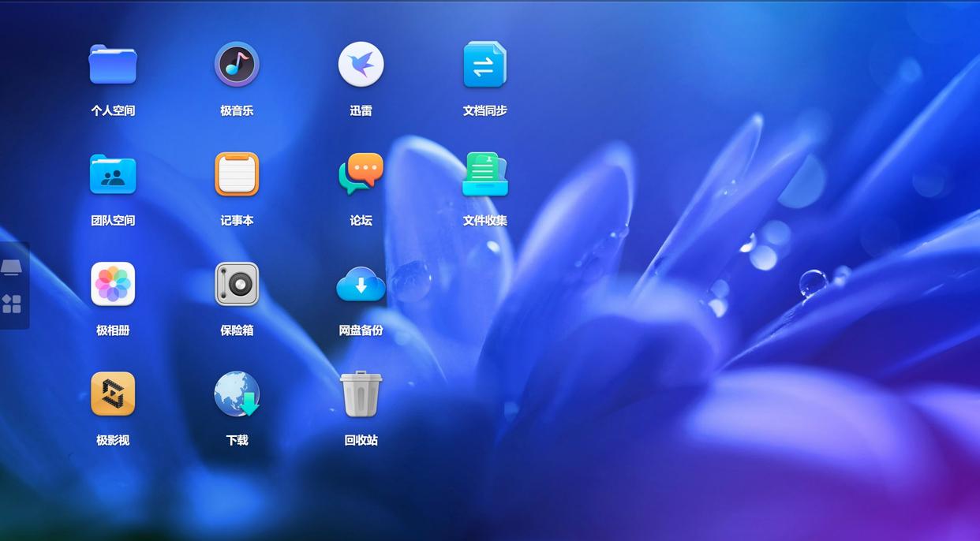Open the 个人空间 folder icon
The width and height of the screenshot is (980, 541).
(113, 64)
